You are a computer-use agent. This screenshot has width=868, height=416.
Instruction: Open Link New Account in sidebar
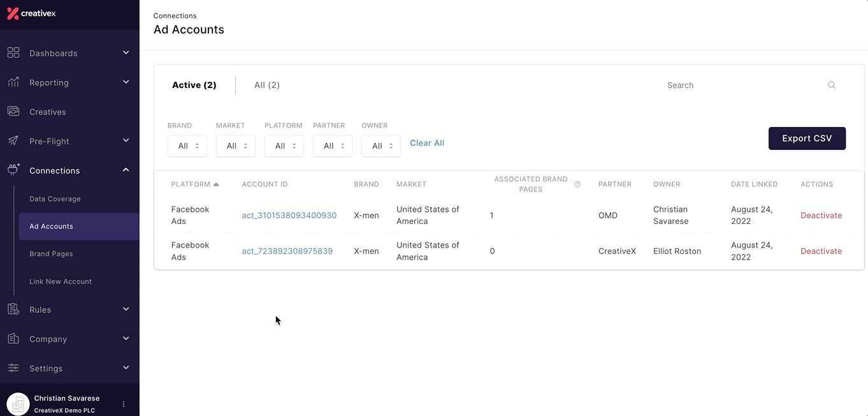pyautogui.click(x=61, y=281)
